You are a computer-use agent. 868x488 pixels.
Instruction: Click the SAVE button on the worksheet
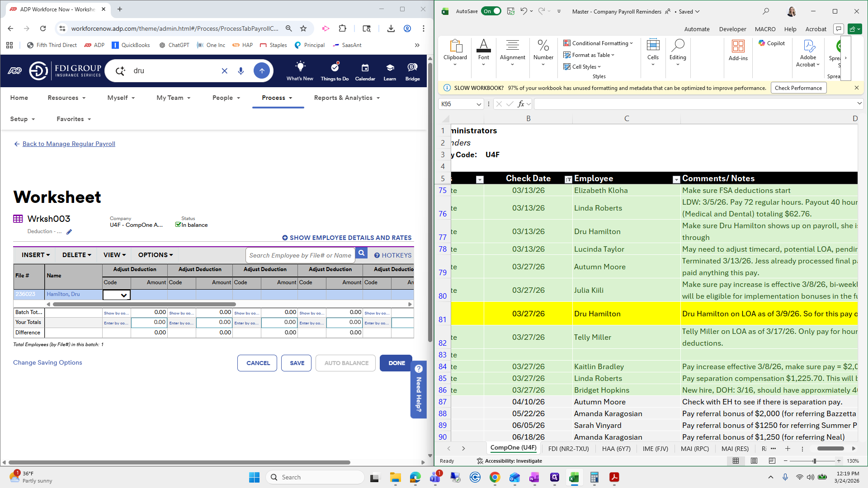point(297,363)
